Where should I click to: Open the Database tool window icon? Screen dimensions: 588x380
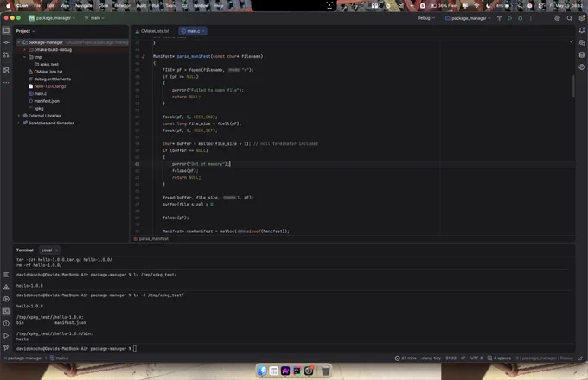point(582,55)
